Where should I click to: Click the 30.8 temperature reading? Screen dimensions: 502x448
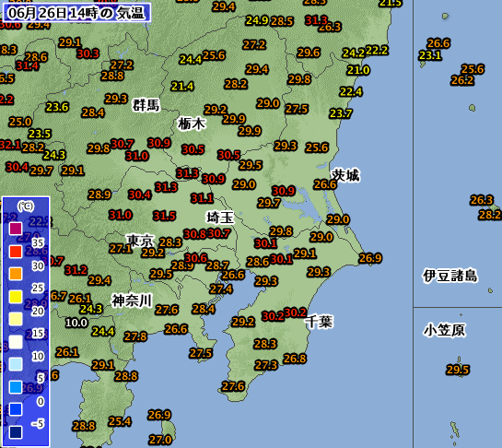click(x=194, y=234)
